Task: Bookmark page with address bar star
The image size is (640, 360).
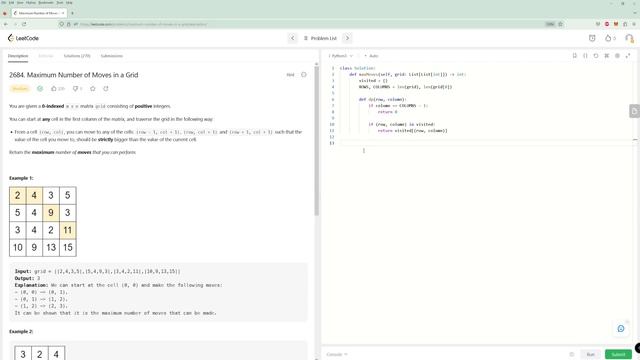Action: (560, 24)
